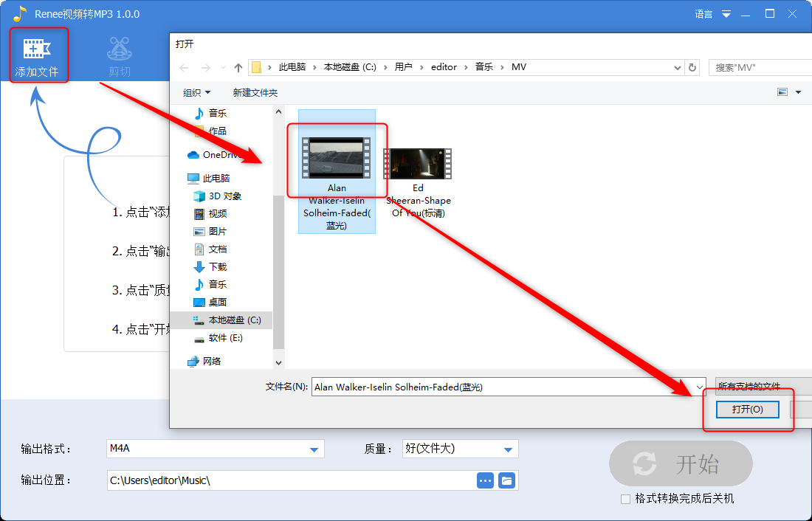Select 网络 (Network) in navigation tree

click(x=204, y=361)
